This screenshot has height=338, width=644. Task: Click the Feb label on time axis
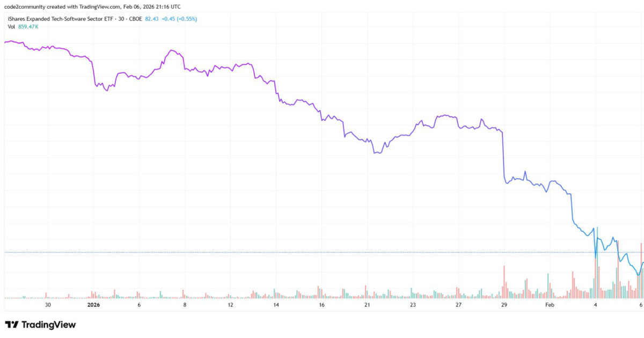(x=549, y=305)
